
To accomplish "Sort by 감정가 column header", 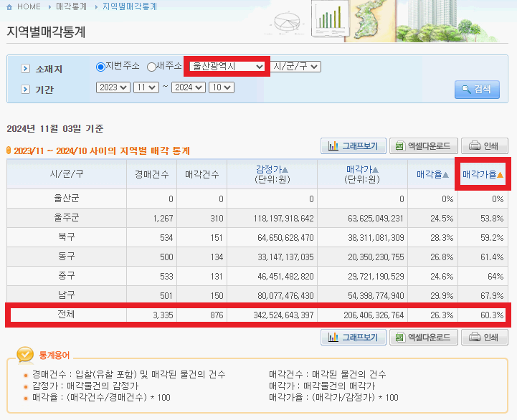I will [272, 169].
